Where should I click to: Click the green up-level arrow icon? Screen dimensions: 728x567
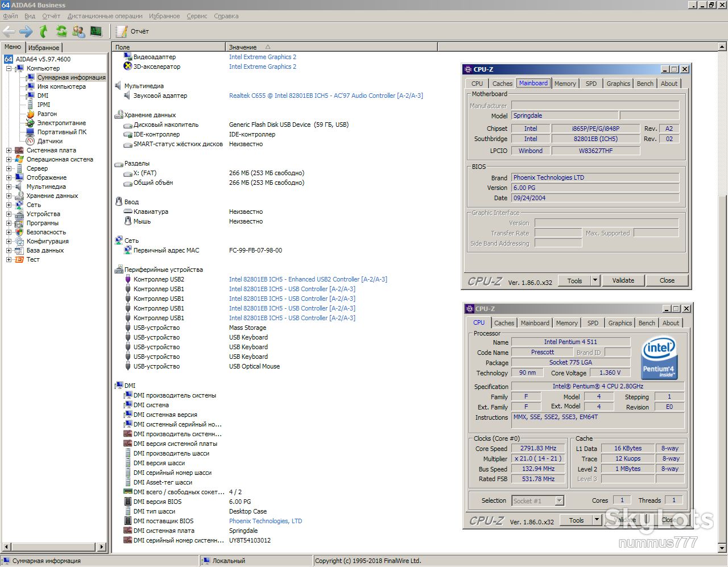coord(44,31)
